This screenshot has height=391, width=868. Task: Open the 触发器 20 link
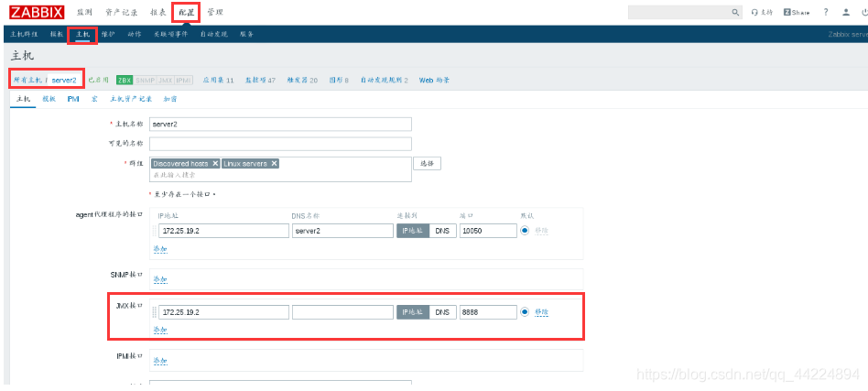point(302,80)
